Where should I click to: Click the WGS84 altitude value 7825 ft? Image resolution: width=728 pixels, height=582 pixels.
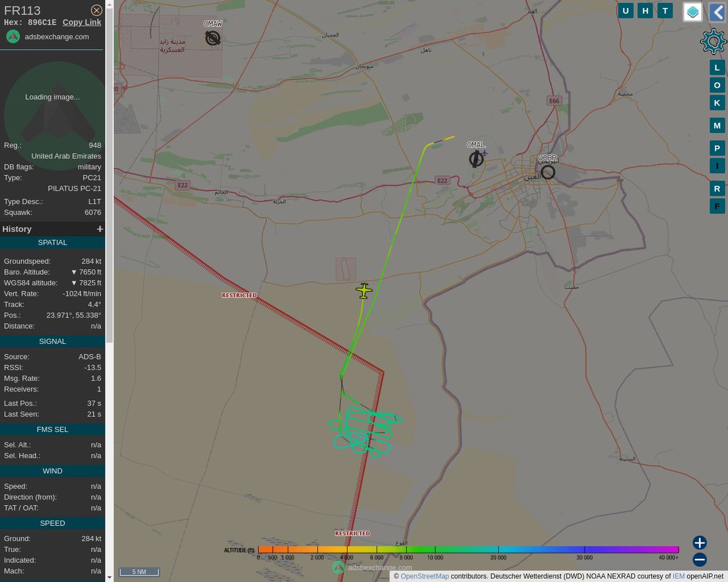pos(86,283)
